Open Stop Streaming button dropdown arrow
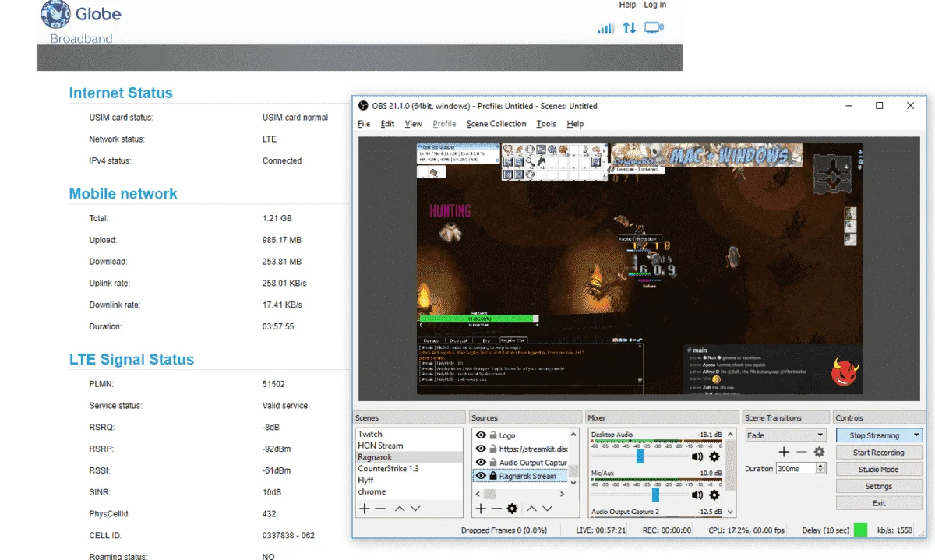 (x=916, y=435)
